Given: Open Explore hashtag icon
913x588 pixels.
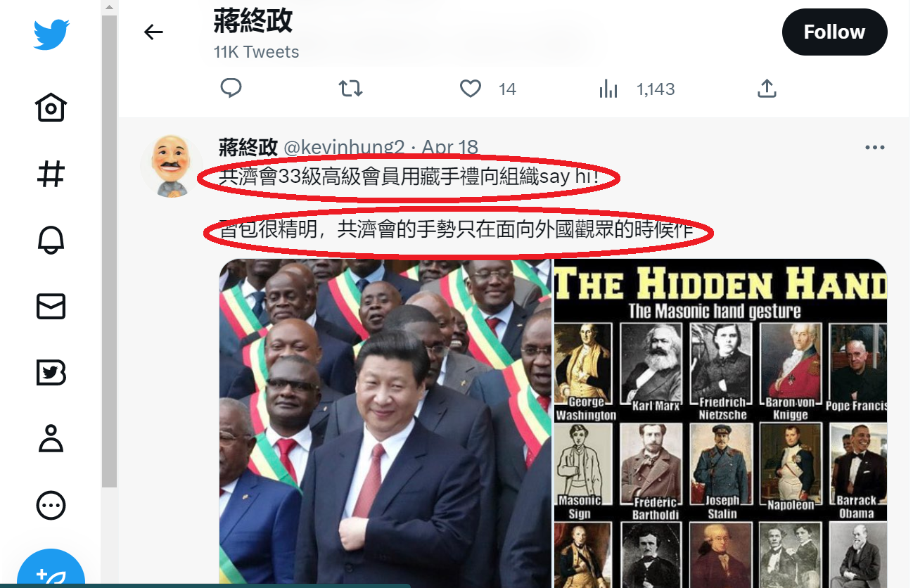Looking at the screenshot, I should 51,174.
